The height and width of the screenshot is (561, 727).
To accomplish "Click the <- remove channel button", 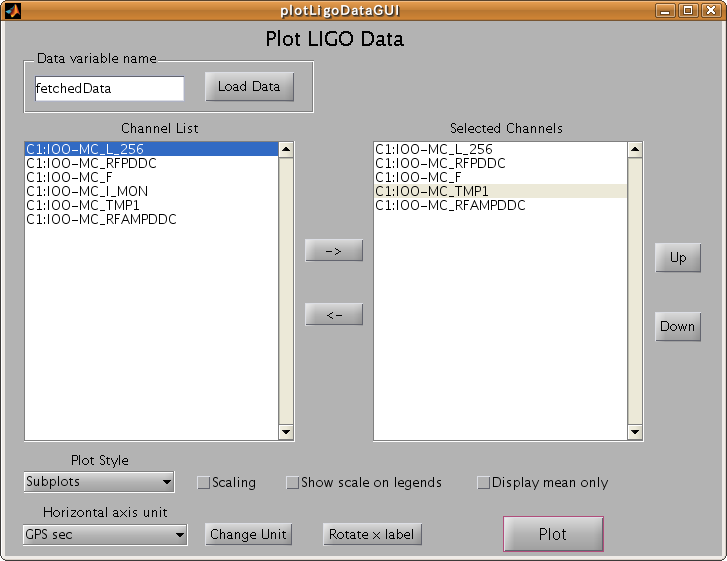I will (x=334, y=314).
